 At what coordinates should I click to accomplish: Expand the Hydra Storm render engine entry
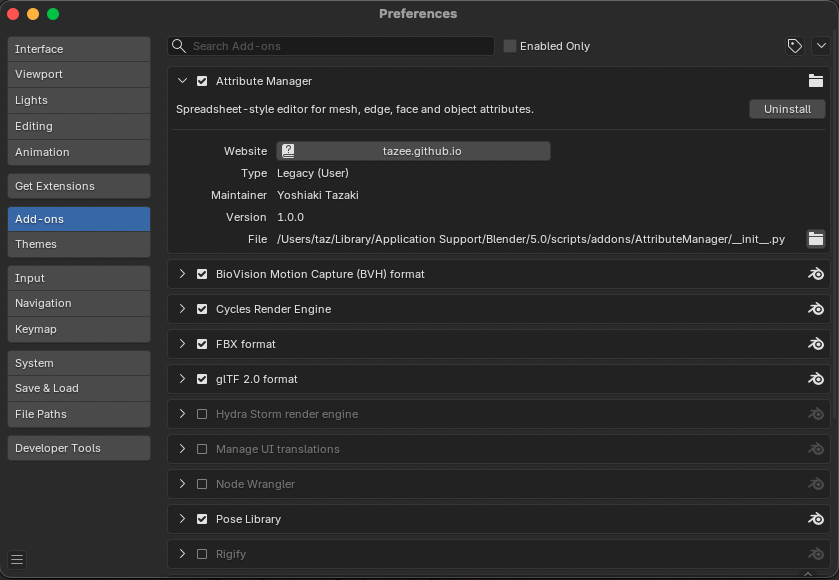tap(182, 414)
